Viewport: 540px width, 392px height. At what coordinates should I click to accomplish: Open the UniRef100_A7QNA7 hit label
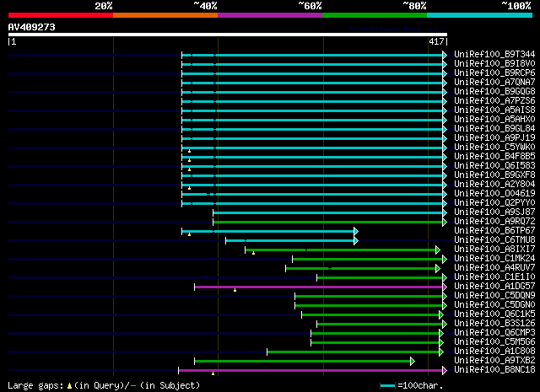coord(494,83)
